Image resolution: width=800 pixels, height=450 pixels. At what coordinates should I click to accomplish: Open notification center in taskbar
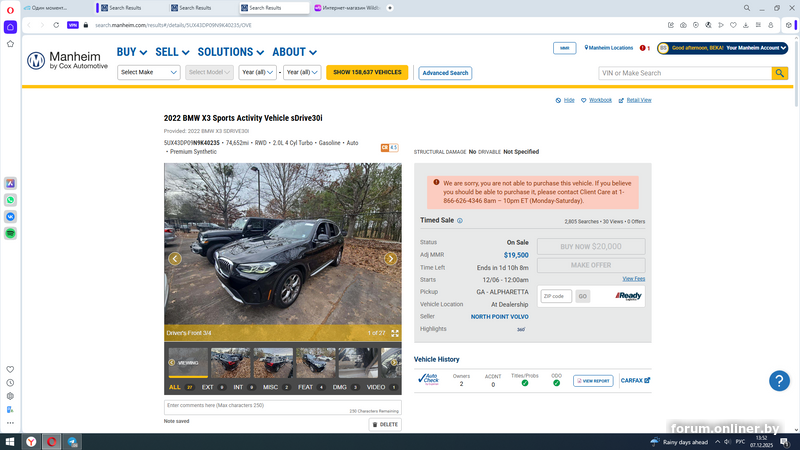click(784, 442)
